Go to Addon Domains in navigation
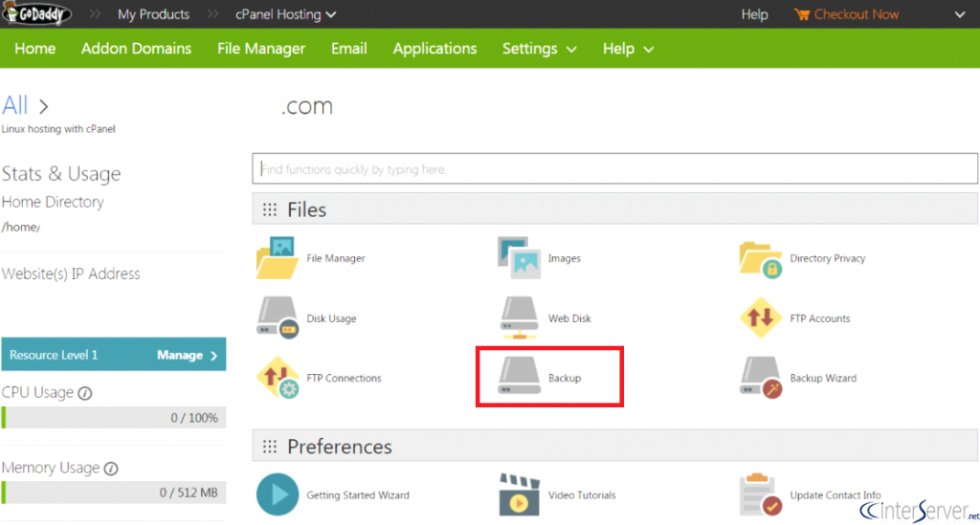This screenshot has width=980, height=525. pos(136,49)
